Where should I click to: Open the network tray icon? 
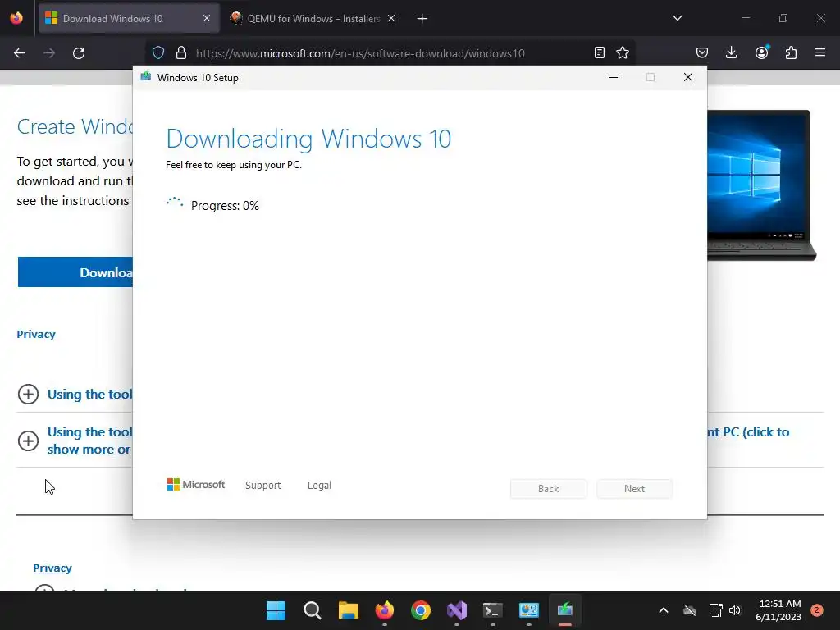(715, 610)
